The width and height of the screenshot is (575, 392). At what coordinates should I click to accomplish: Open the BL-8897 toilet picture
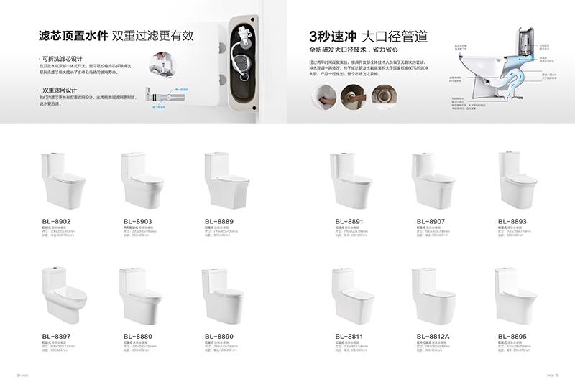click(x=65, y=295)
